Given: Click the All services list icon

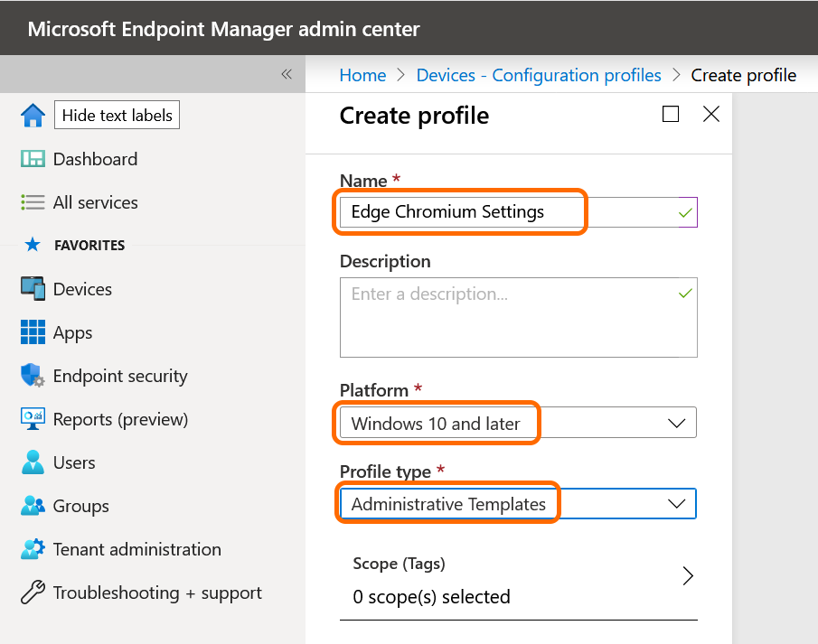Looking at the screenshot, I should point(33,202).
